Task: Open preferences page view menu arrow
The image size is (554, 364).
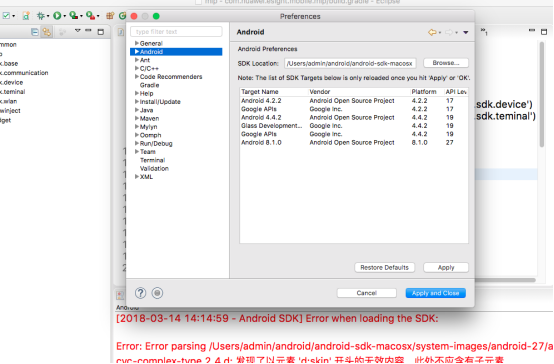Action: click(x=466, y=32)
